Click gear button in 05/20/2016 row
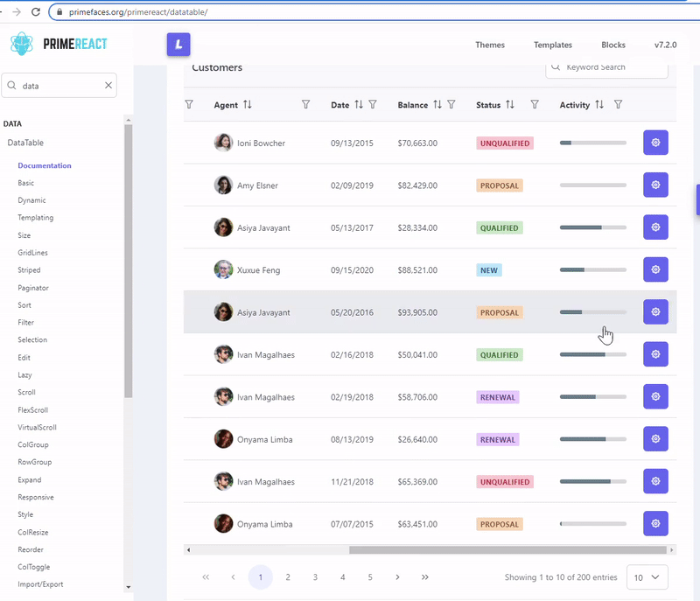700x601 pixels. click(x=655, y=312)
